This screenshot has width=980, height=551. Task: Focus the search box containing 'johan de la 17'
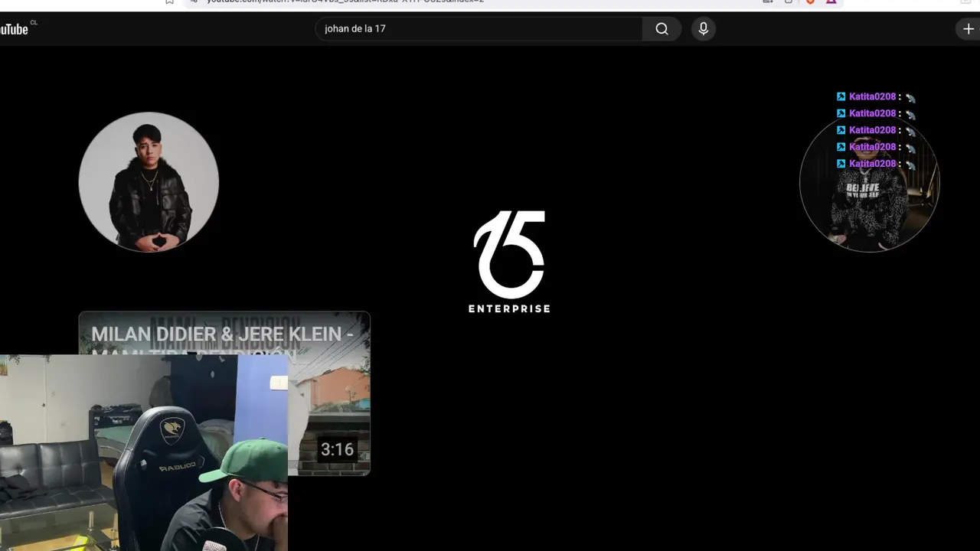(x=479, y=29)
